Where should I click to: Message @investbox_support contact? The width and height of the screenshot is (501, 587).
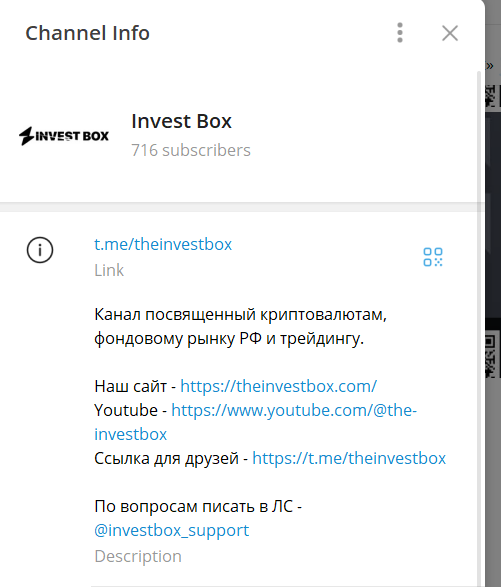(171, 530)
